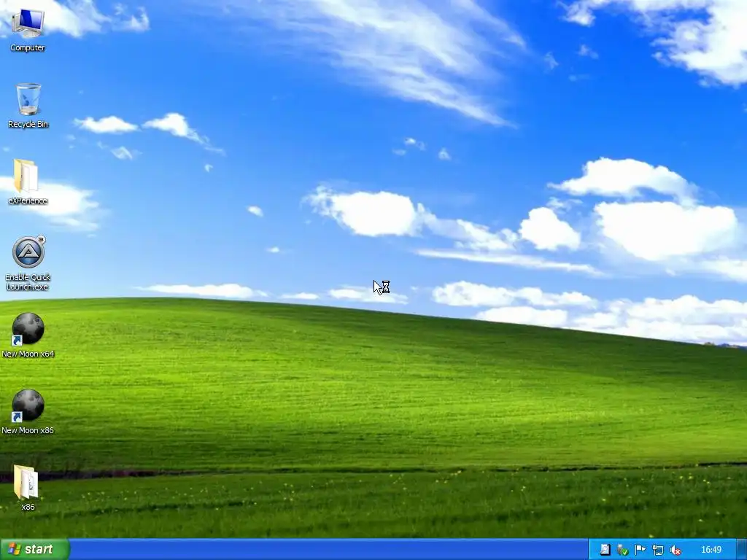Select the eXPerience folder

[28, 182]
